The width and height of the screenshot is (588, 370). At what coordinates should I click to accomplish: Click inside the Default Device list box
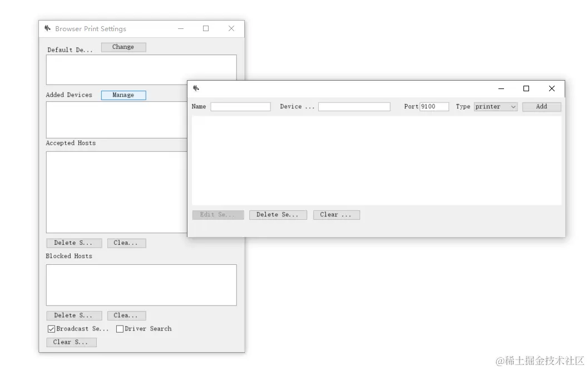pyautogui.click(x=141, y=70)
